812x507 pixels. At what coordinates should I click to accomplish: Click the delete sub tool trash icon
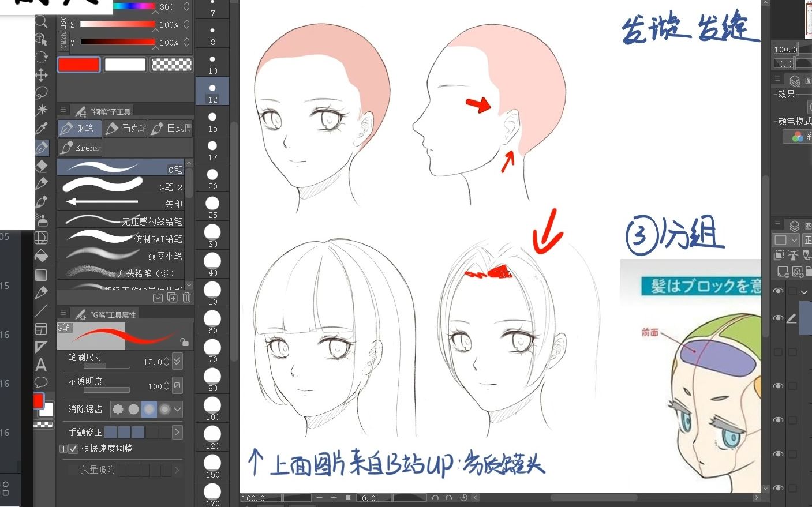(x=186, y=297)
